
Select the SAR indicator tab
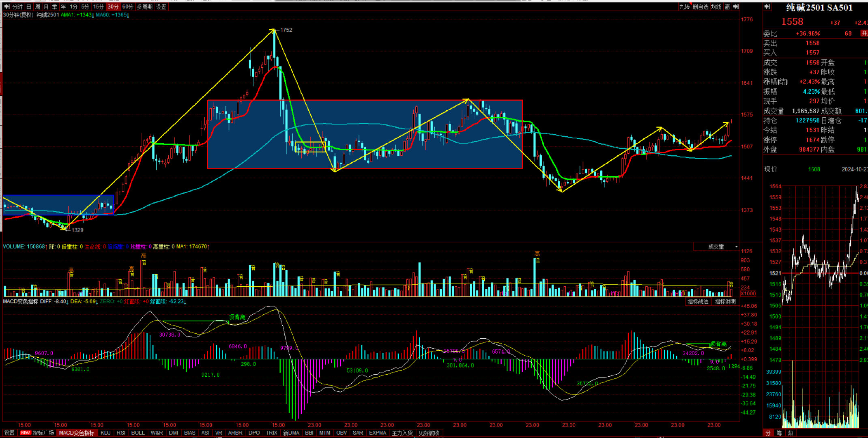tap(358, 433)
